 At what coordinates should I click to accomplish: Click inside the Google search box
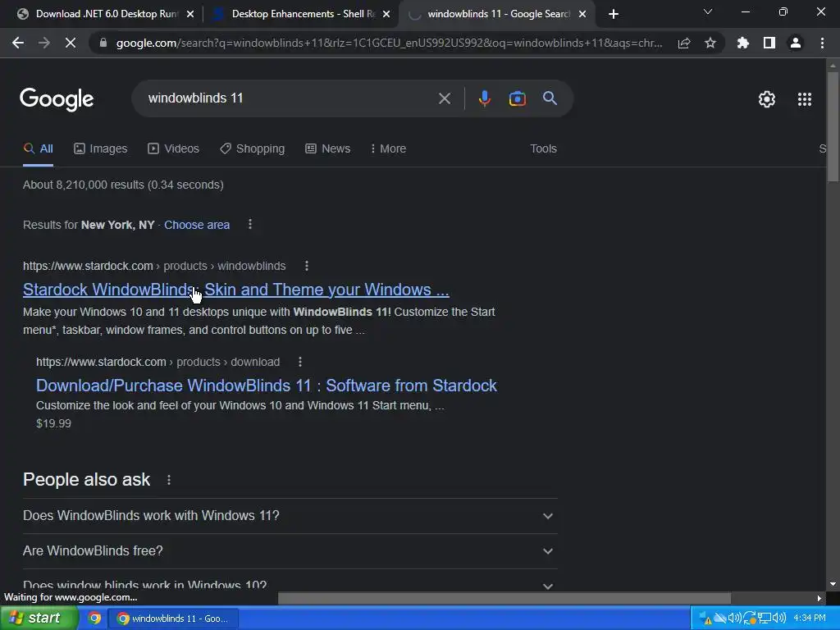coord(290,98)
